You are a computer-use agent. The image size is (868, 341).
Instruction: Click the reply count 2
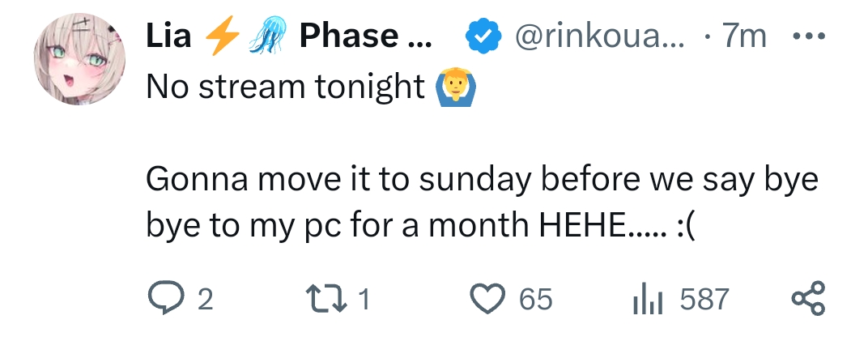tap(205, 300)
